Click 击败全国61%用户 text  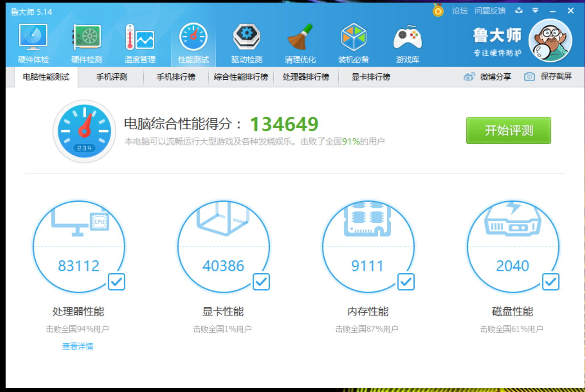click(512, 329)
